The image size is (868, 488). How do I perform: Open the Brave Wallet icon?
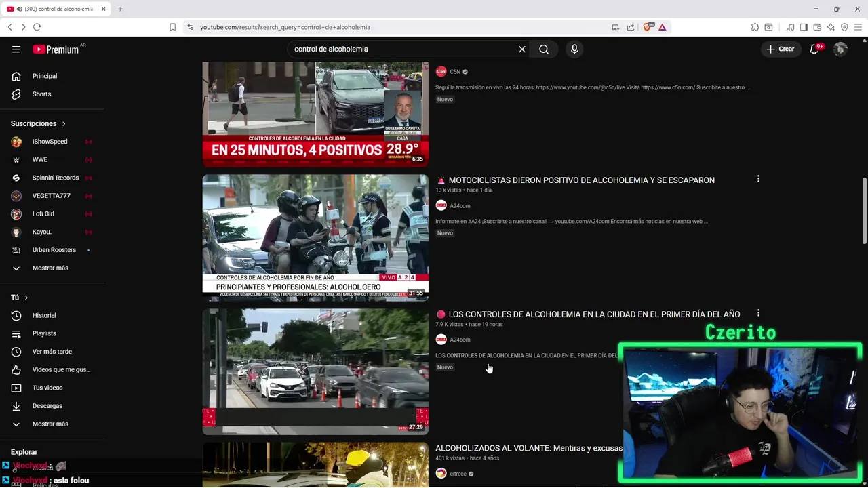tap(817, 27)
